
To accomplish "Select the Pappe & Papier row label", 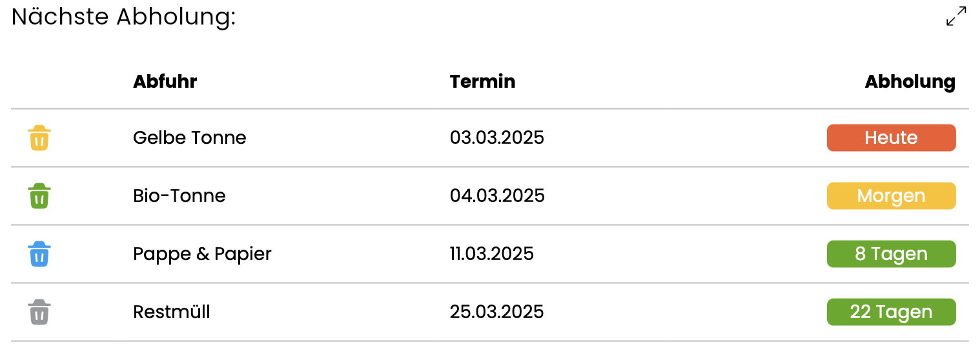I will 202,255.
